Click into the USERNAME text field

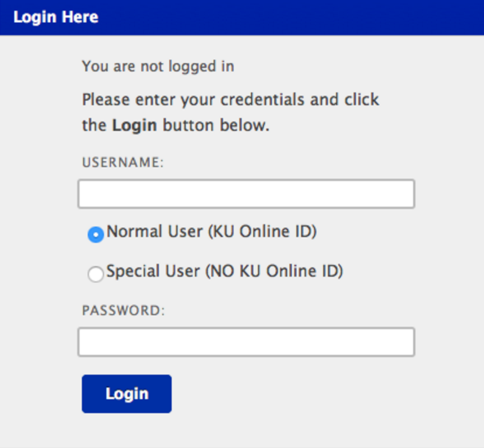246,194
